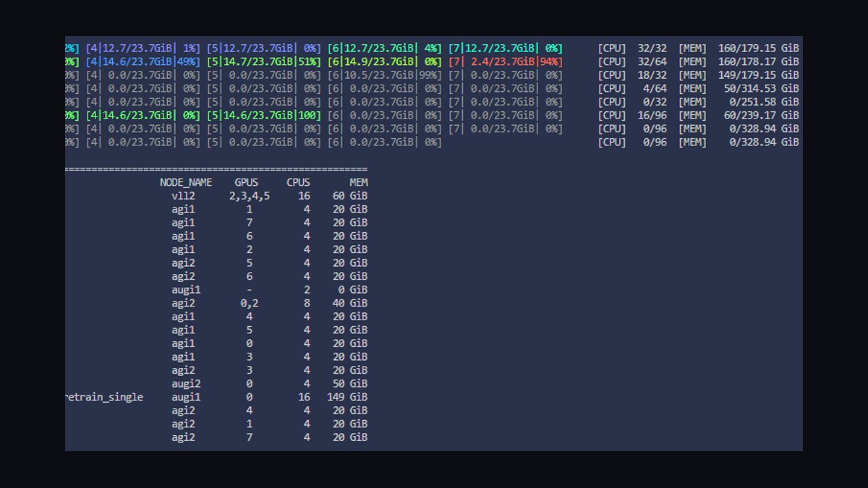Click GPU number 7 in the agi1 row
The height and width of the screenshot is (488, 868).
tap(250, 223)
